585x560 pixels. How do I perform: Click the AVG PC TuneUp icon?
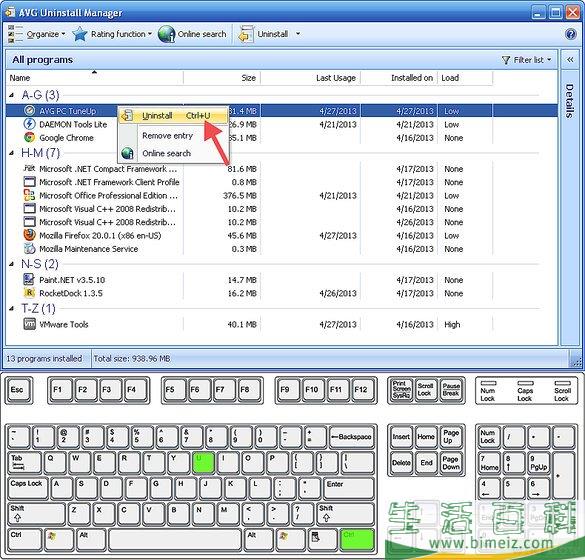pos(29,111)
